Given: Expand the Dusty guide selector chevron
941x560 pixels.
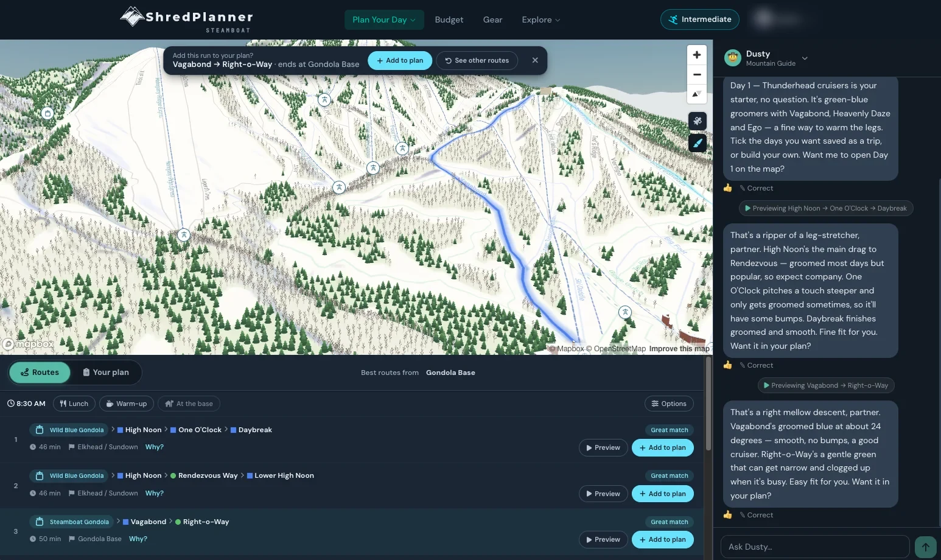Looking at the screenshot, I should tap(805, 58).
